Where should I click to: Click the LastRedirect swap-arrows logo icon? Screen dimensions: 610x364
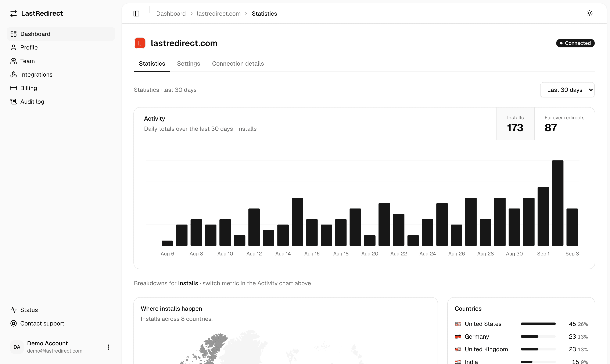pyautogui.click(x=14, y=13)
